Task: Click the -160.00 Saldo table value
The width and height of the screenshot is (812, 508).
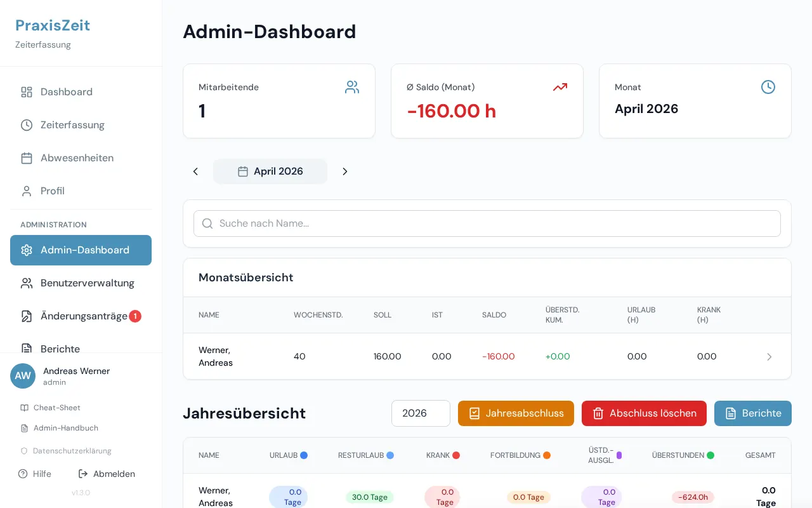Action: [x=499, y=357]
